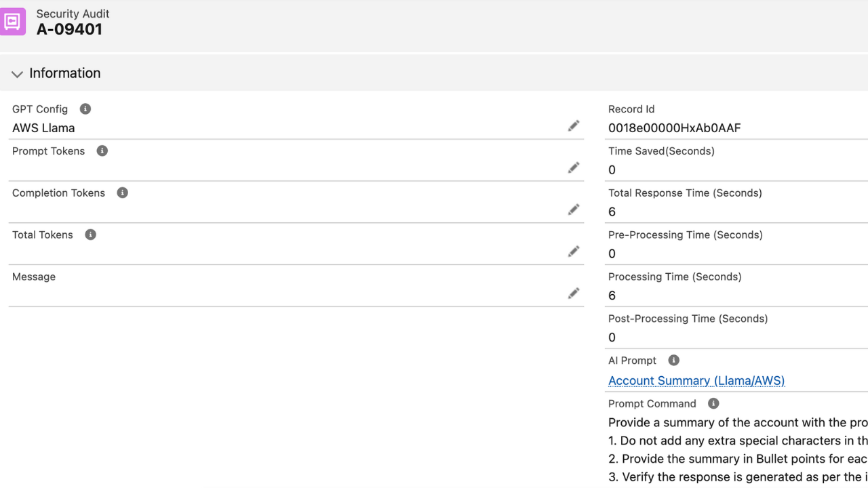
Task: Click the record title A-09401
Action: point(69,29)
